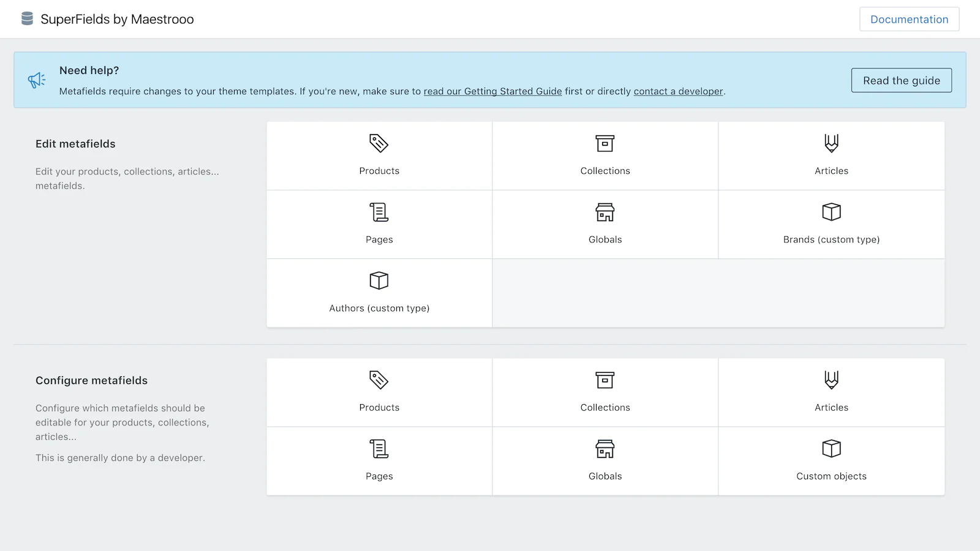
Task: Select Pages scroll icon under Configure metafields
Action: click(x=379, y=449)
